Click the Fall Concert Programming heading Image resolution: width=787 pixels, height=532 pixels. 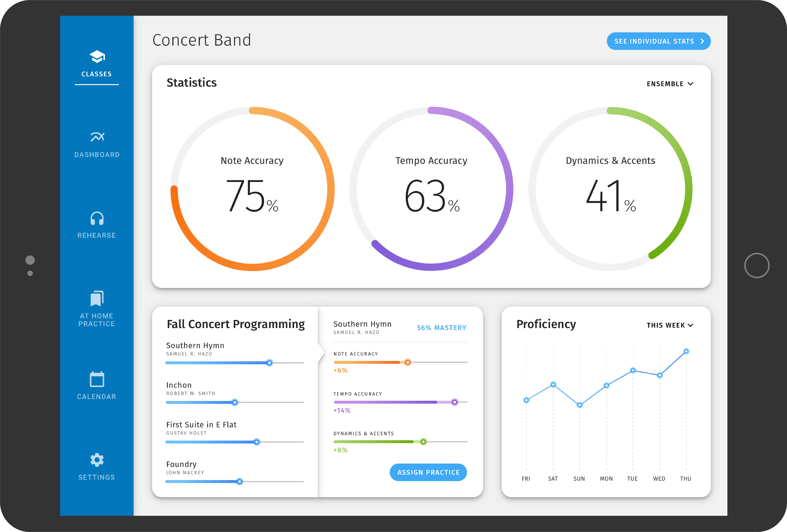point(236,324)
